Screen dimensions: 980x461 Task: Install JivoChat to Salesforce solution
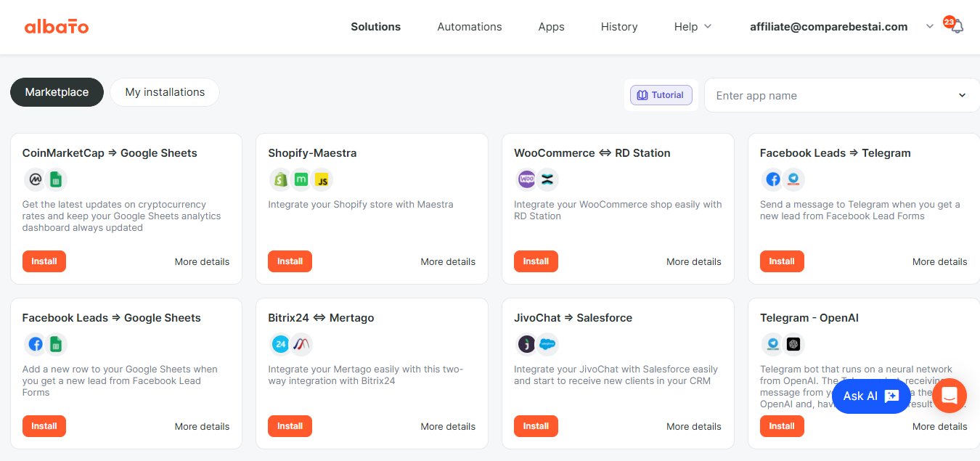click(x=536, y=426)
